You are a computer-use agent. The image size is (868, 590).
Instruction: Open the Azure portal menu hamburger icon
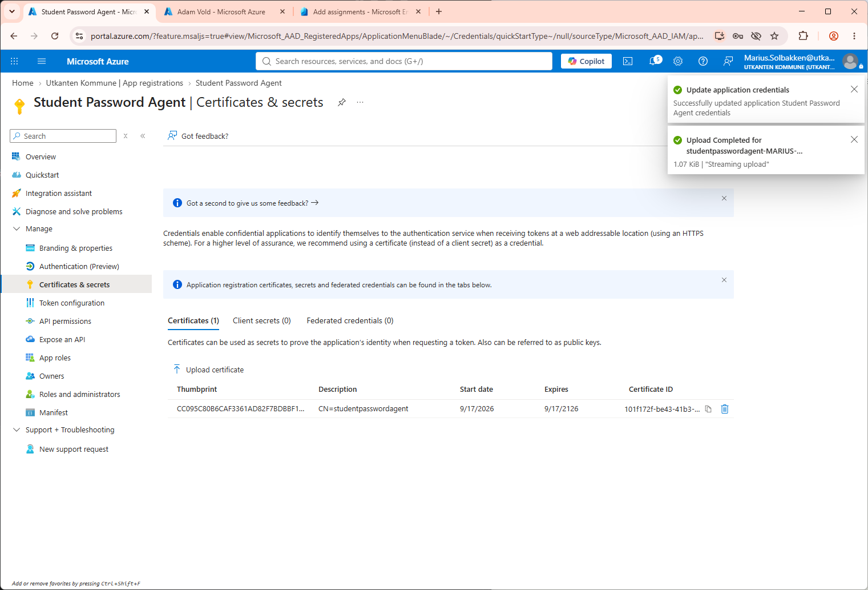(x=42, y=61)
